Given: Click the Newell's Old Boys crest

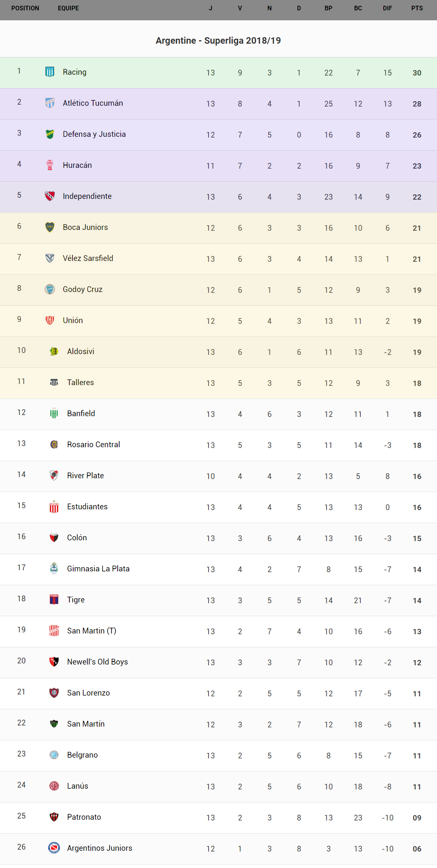Looking at the screenshot, I should pyautogui.click(x=54, y=661).
